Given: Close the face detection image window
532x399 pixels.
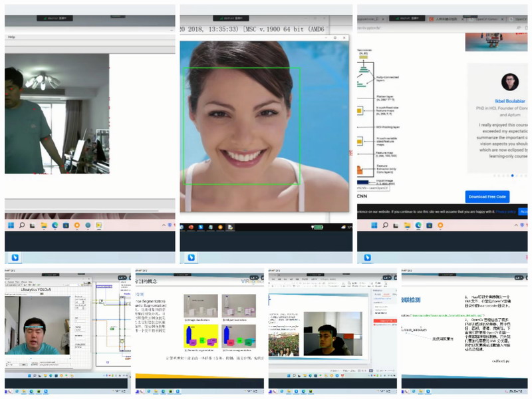Looking at the screenshot, I should pos(344,38).
